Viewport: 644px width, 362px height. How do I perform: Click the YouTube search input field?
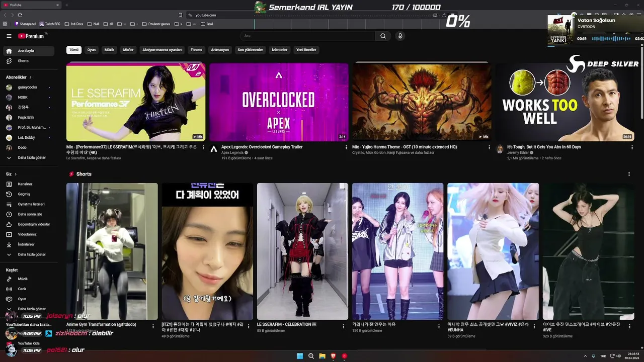[308, 36]
